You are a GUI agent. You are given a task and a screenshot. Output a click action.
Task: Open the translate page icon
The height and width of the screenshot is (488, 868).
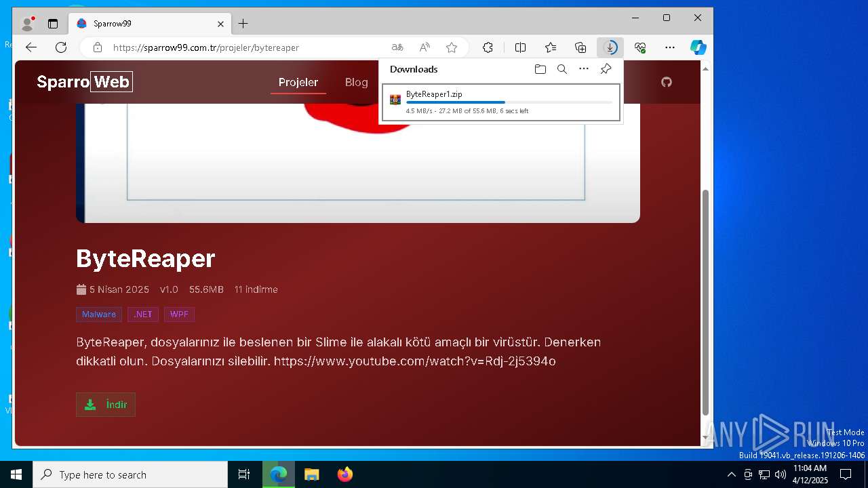[397, 47]
